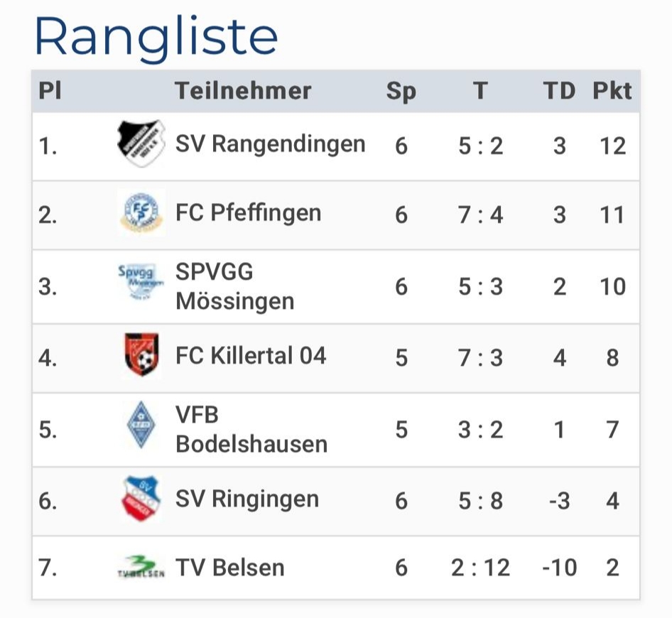Select the SPVGG Mössingen team name
The height and width of the screenshot is (618, 672).
tap(235, 286)
